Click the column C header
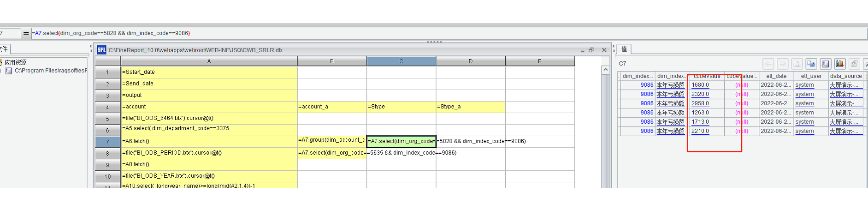The image size is (868, 198). click(x=401, y=61)
